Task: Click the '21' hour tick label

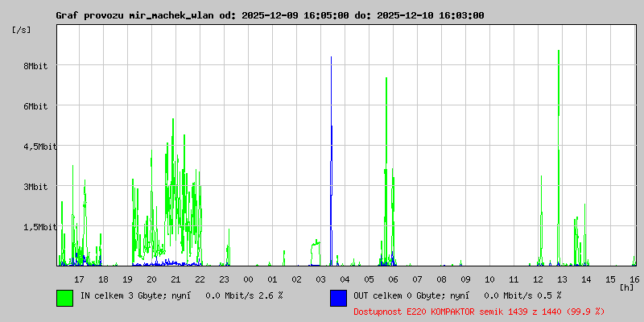Action: 175,279
